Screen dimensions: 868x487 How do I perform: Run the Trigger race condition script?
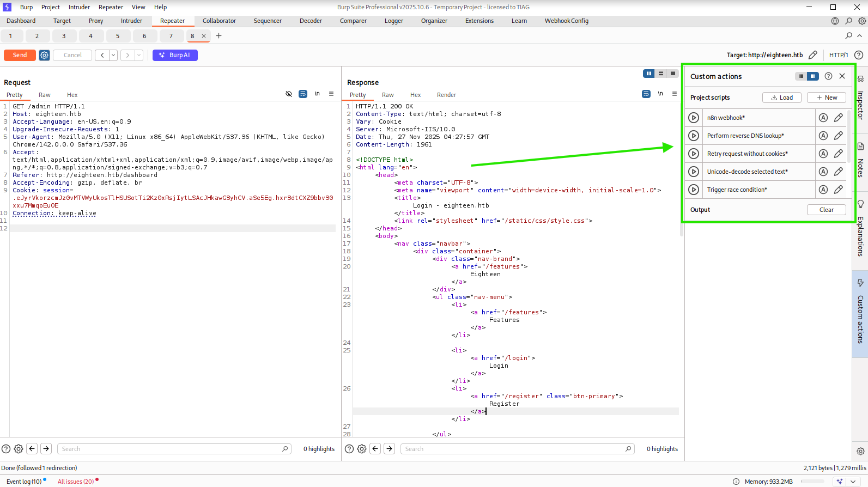[694, 190]
